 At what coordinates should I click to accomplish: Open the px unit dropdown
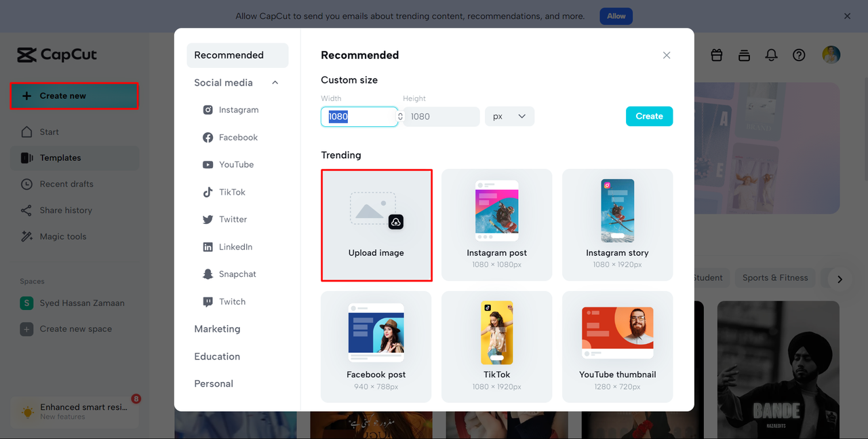(x=509, y=117)
